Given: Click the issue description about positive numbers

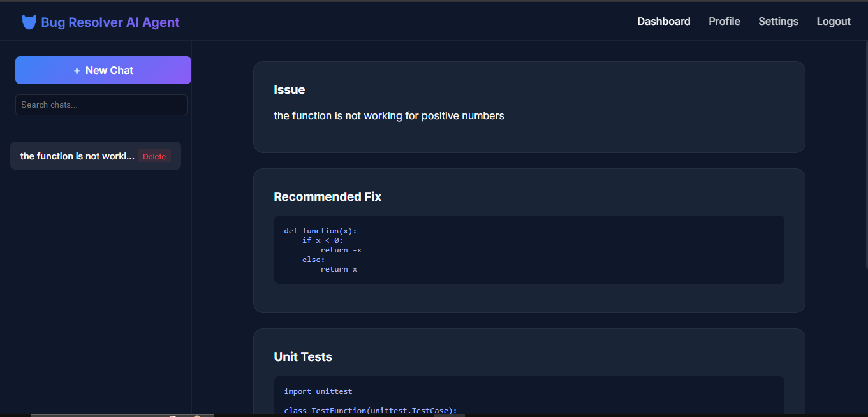Looking at the screenshot, I should pos(389,116).
